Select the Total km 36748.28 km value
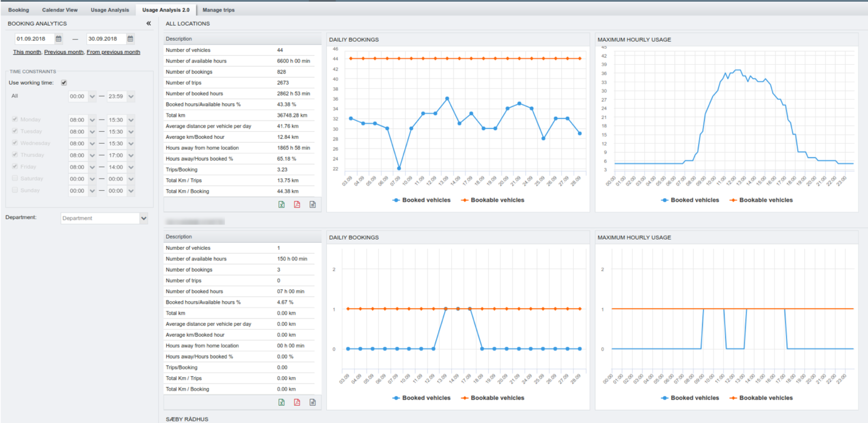The width and height of the screenshot is (868, 423). (x=292, y=115)
